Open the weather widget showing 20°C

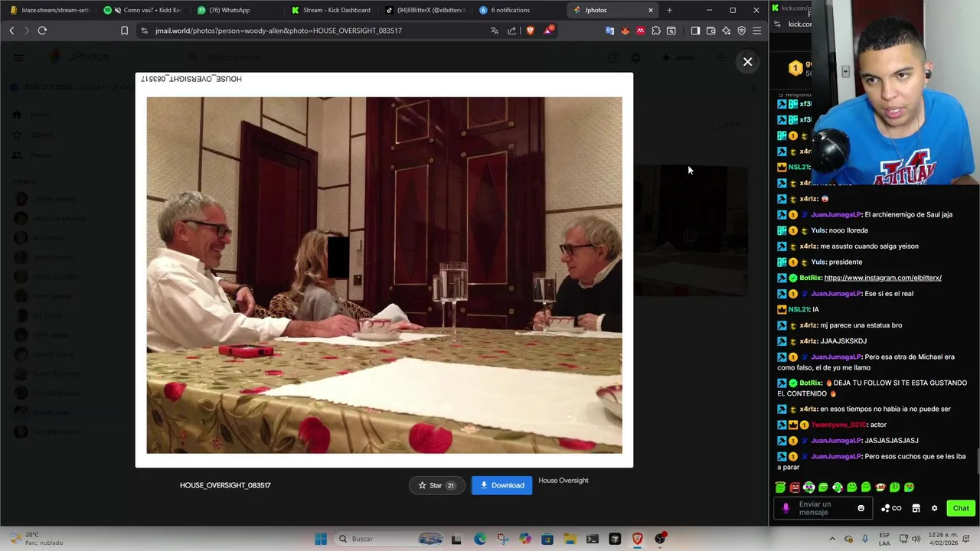point(37,539)
